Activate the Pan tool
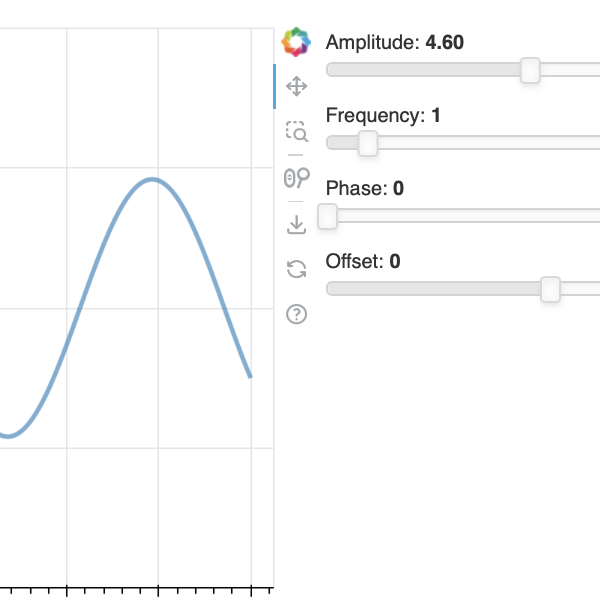This screenshot has height=600, width=600. 296,87
